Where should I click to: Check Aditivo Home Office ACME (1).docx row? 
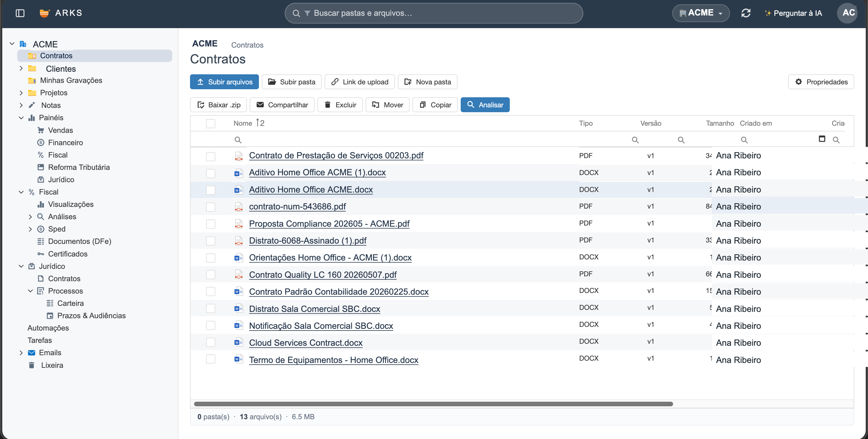tap(211, 173)
